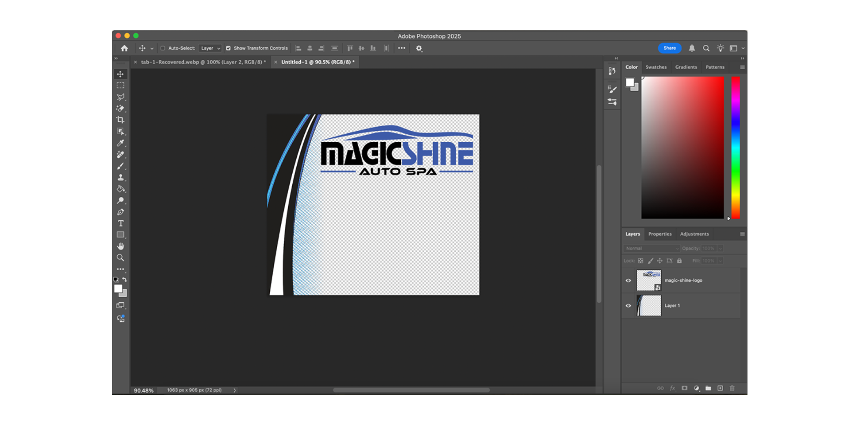Pick the Eyedropper tool

(x=120, y=143)
